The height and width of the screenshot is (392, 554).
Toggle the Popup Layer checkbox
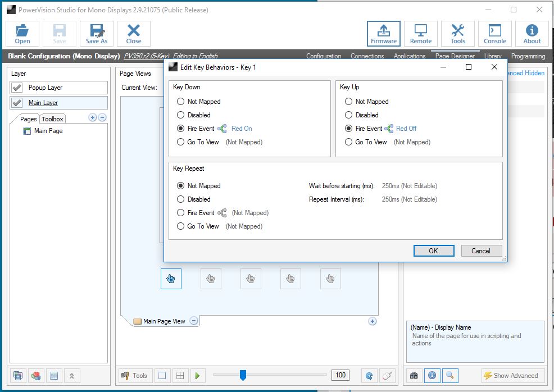pyautogui.click(x=17, y=88)
